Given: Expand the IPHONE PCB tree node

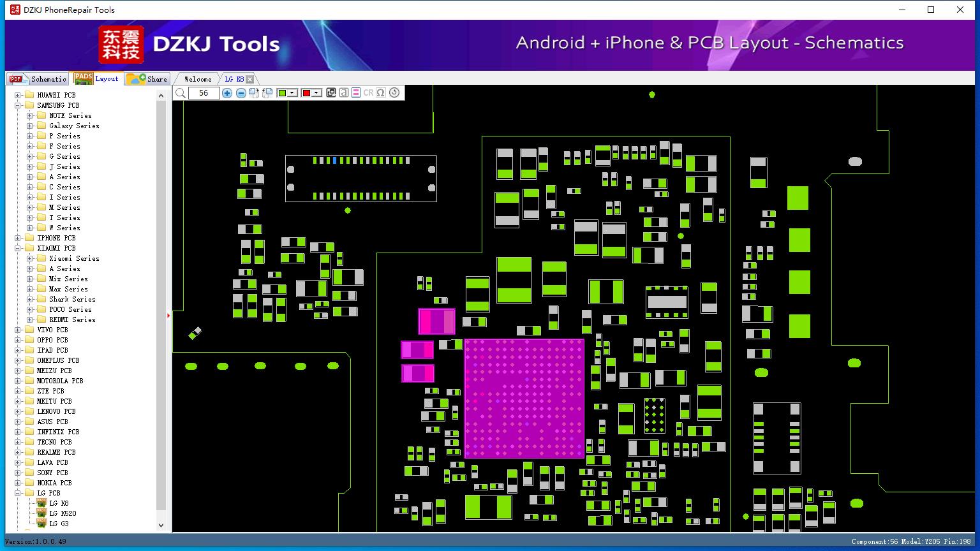Looking at the screenshot, I should click(x=17, y=238).
